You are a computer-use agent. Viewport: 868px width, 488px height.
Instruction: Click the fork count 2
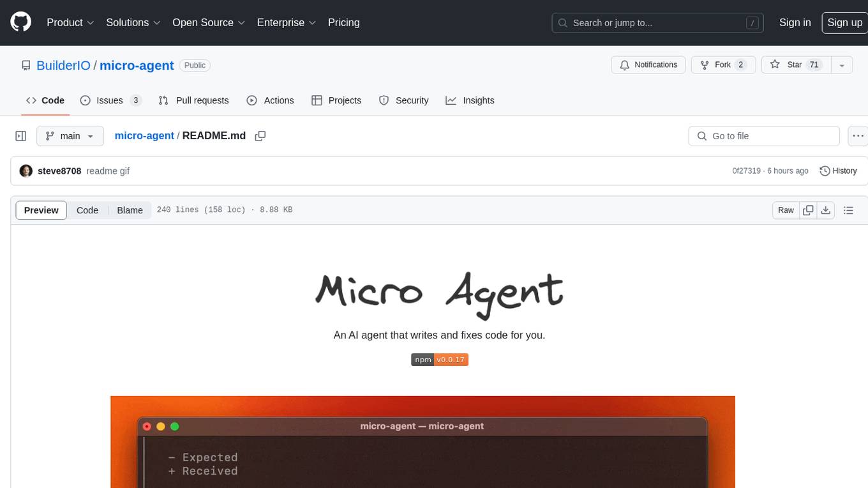[740, 65]
